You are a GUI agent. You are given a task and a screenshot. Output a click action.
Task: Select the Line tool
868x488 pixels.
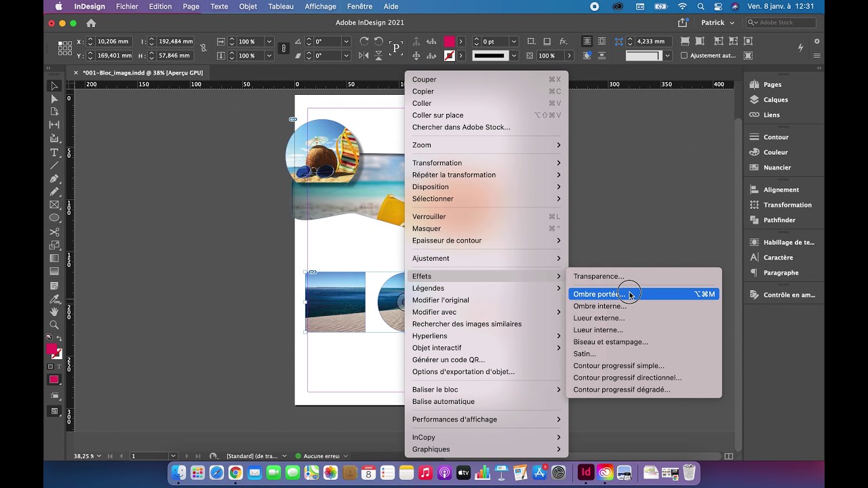pyautogui.click(x=54, y=166)
